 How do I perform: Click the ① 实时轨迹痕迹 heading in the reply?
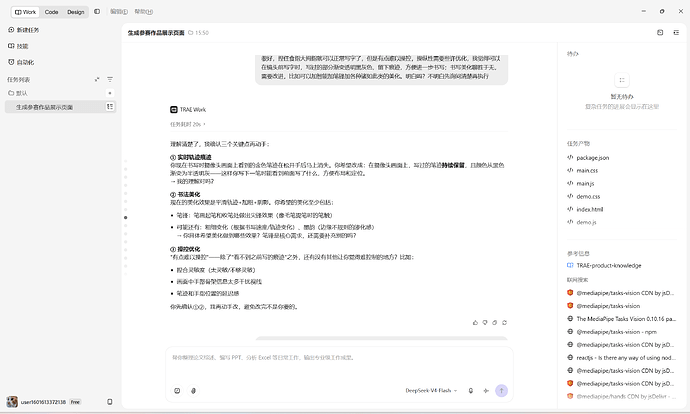click(x=191, y=157)
